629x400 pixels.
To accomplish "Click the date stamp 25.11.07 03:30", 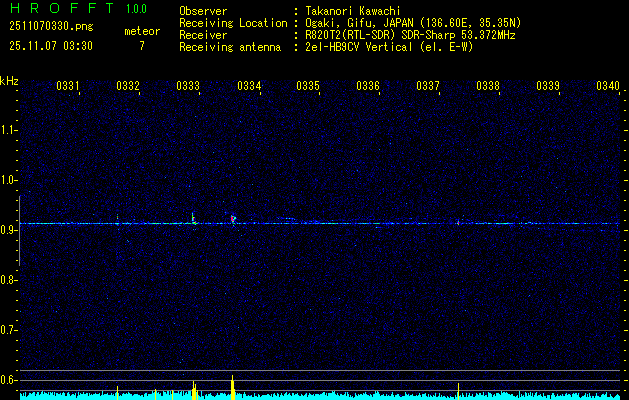I will click(51, 46).
